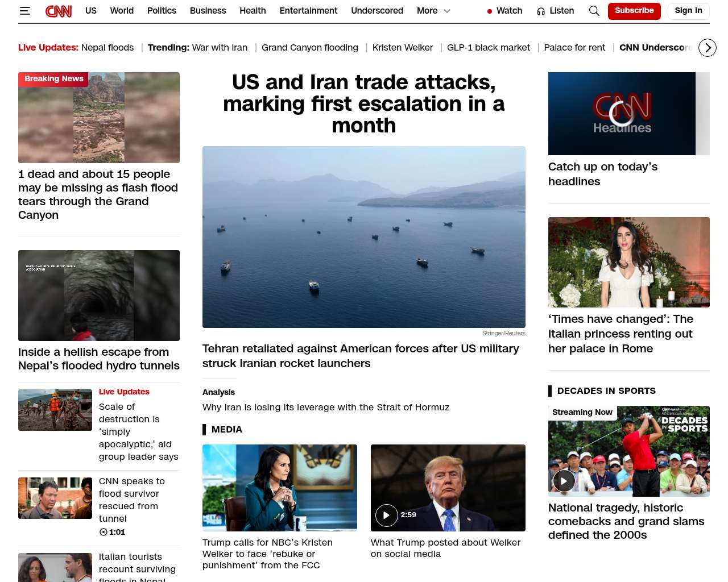Click the Streaming Now badge

pyautogui.click(x=582, y=412)
